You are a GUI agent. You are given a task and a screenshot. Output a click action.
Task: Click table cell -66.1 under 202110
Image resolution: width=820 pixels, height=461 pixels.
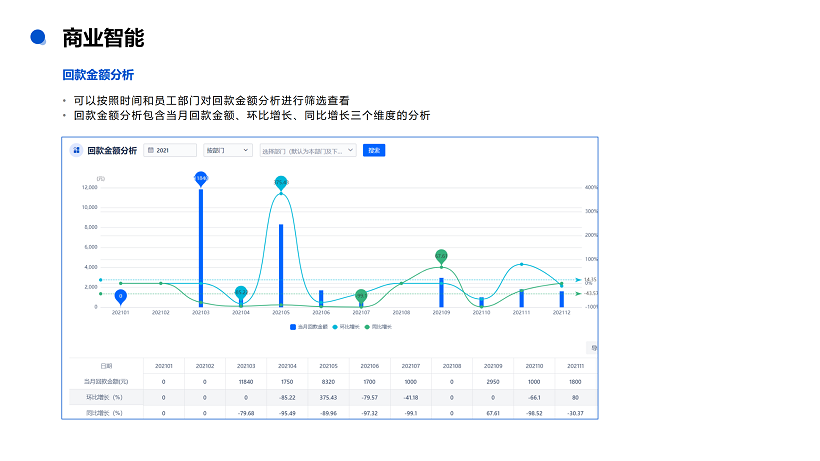(534, 397)
